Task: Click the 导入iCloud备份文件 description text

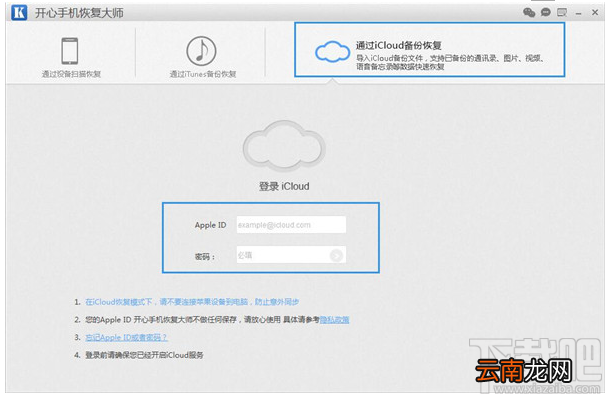Action: click(451, 62)
